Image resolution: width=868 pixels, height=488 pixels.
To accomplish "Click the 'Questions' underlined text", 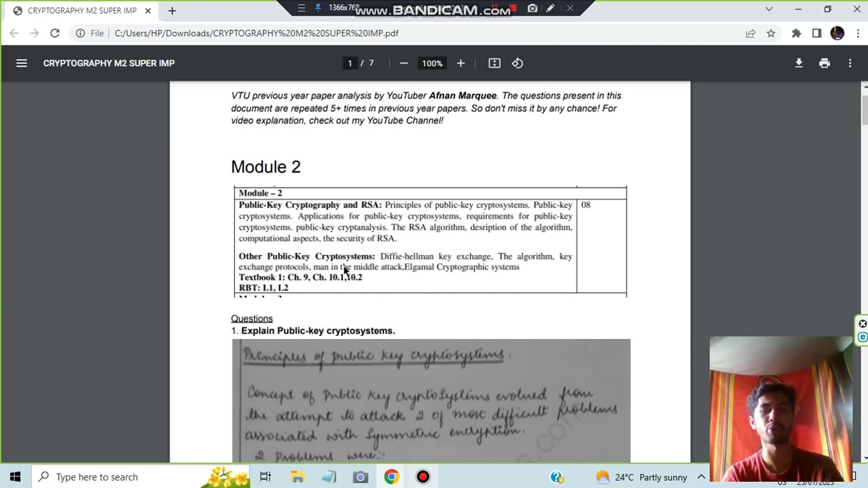I will click(252, 319).
